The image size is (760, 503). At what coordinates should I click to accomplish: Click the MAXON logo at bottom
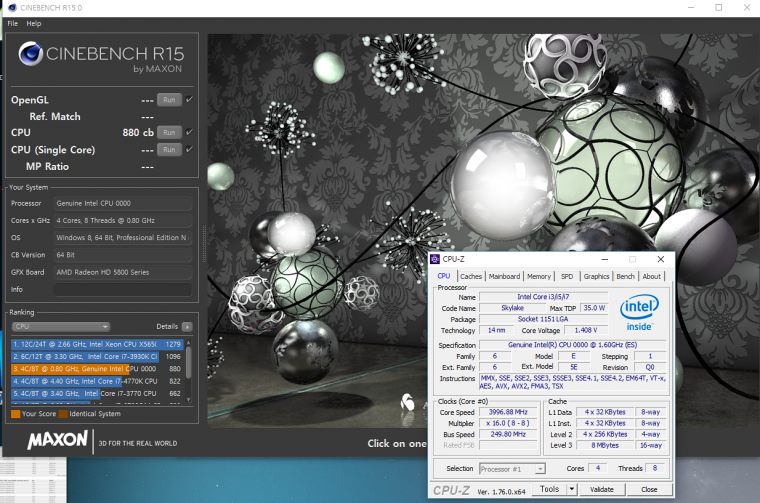57,440
